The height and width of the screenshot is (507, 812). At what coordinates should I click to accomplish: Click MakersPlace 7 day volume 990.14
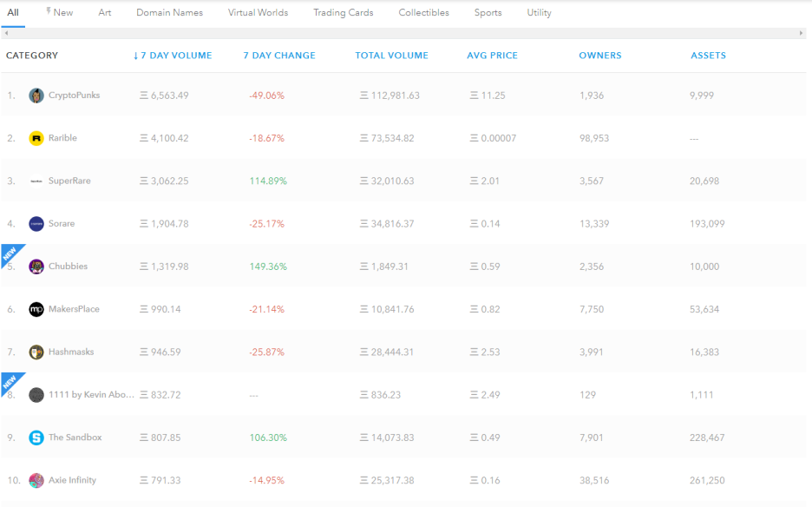[x=160, y=309]
